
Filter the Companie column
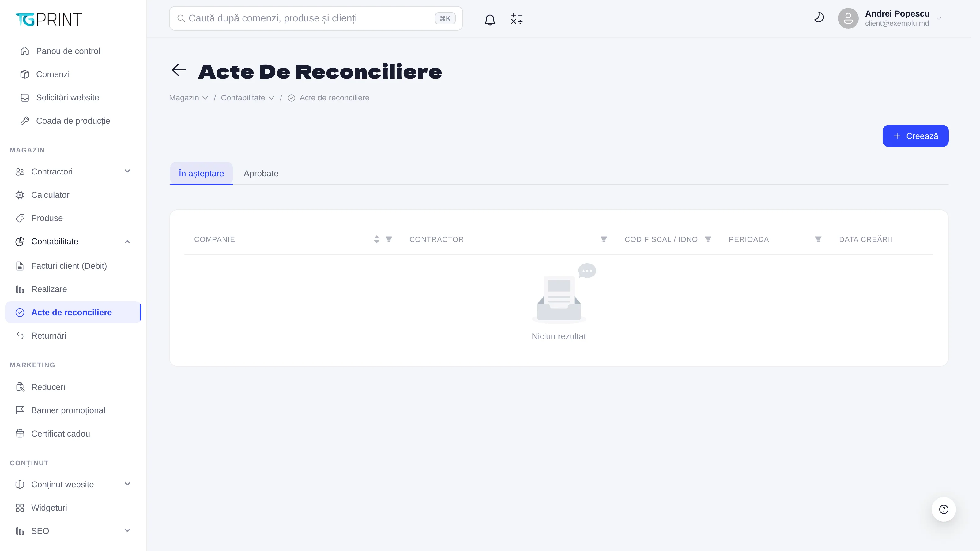[389, 239]
